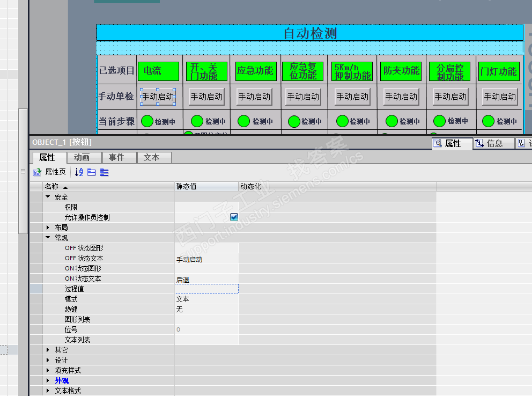532x396 pixels.
Task: Select the 应急复位功能 green indicator
Action: point(304,71)
